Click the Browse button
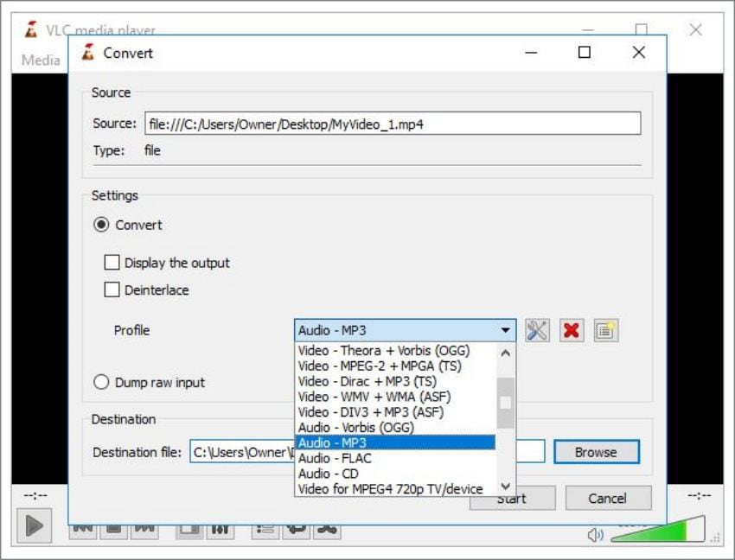The height and width of the screenshot is (560, 735). [x=597, y=452]
